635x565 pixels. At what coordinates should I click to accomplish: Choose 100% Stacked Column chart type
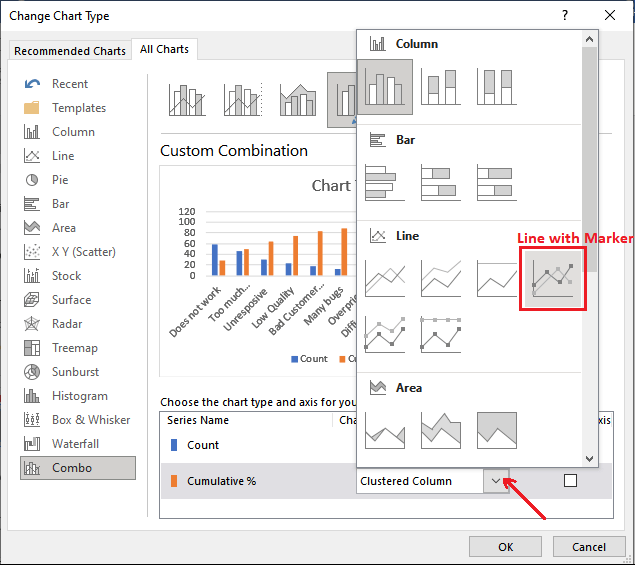(x=496, y=87)
